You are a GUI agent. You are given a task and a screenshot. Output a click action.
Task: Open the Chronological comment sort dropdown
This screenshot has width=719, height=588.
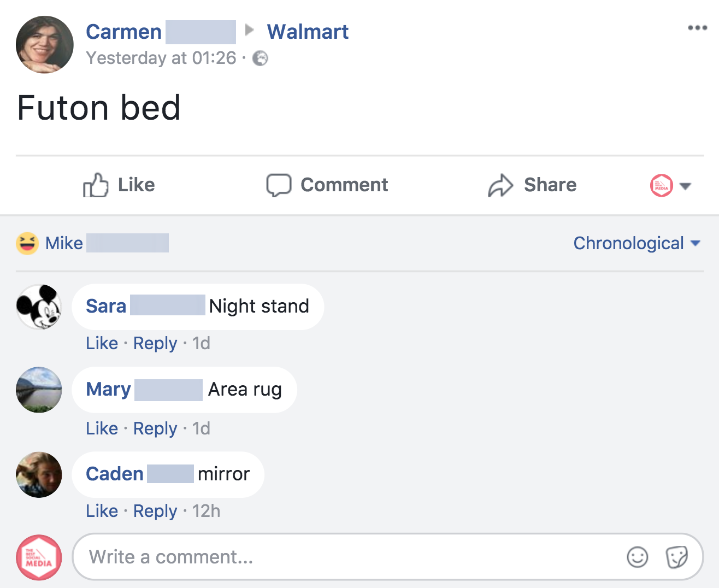click(x=637, y=243)
